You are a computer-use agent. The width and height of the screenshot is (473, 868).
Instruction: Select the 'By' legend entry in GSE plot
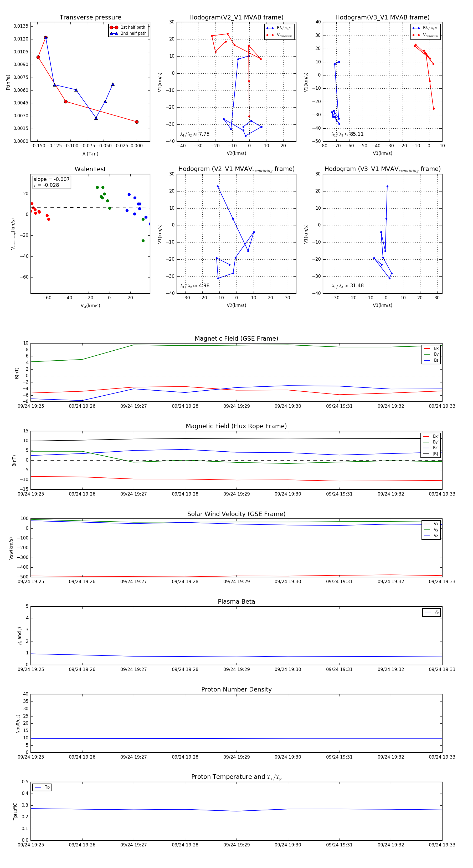tap(431, 355)
